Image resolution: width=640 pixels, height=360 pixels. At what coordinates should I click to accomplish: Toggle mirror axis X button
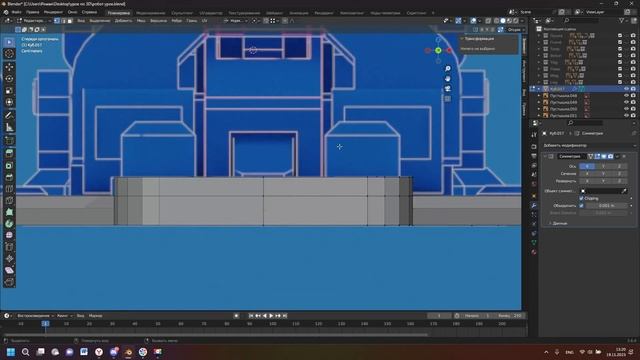tap(587, 166)
